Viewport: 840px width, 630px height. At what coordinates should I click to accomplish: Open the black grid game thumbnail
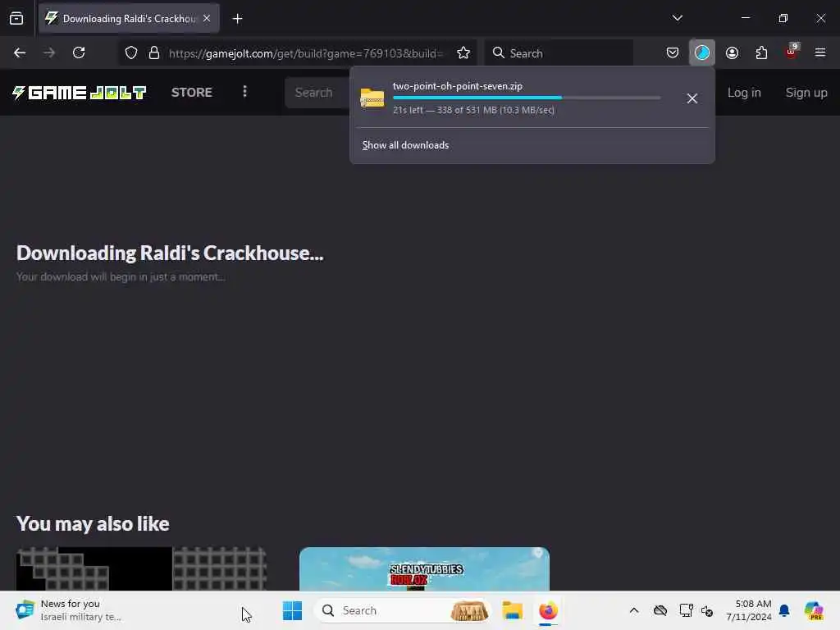click(x=141, y=568)
